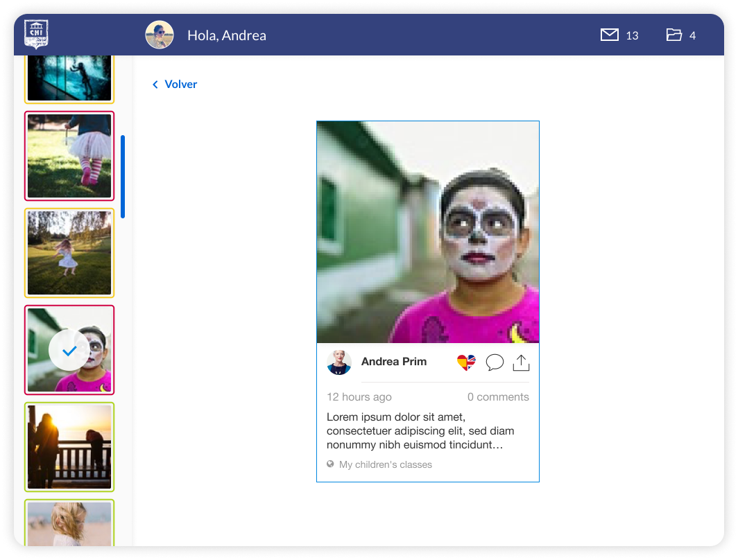View the 0 comments link
Viewport: 738px width, 560px height.
pos(498,397)
